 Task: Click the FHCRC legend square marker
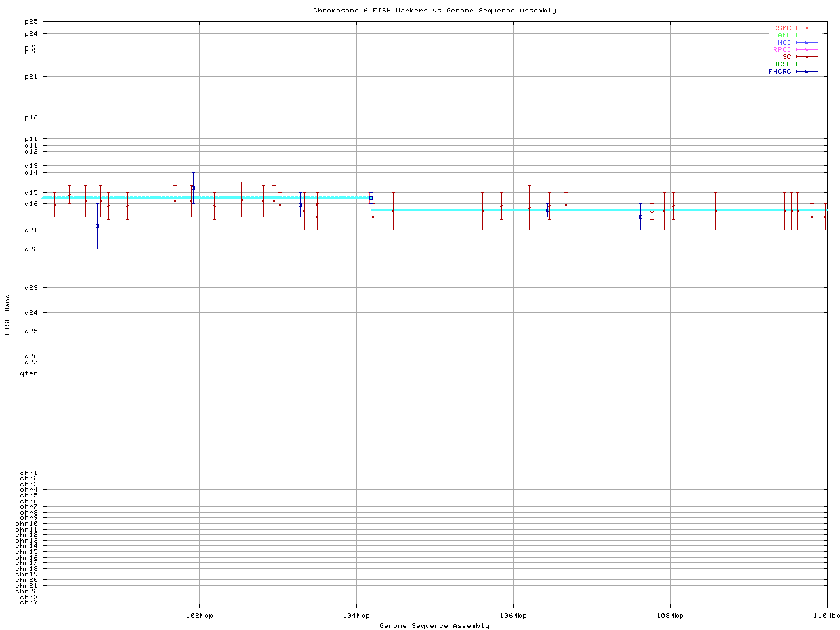coord(807,72)
